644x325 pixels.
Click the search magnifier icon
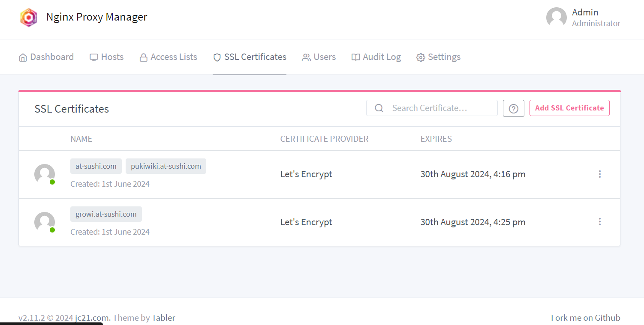click(379, 108)
